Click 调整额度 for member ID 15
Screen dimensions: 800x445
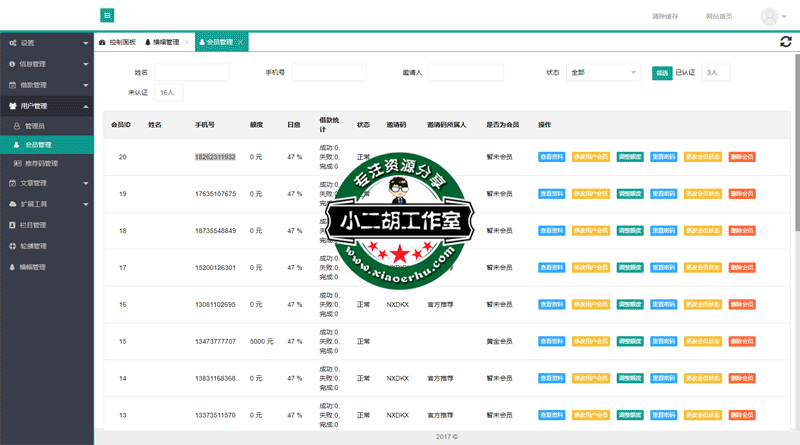pyautogui.click(x=630, y=341)
